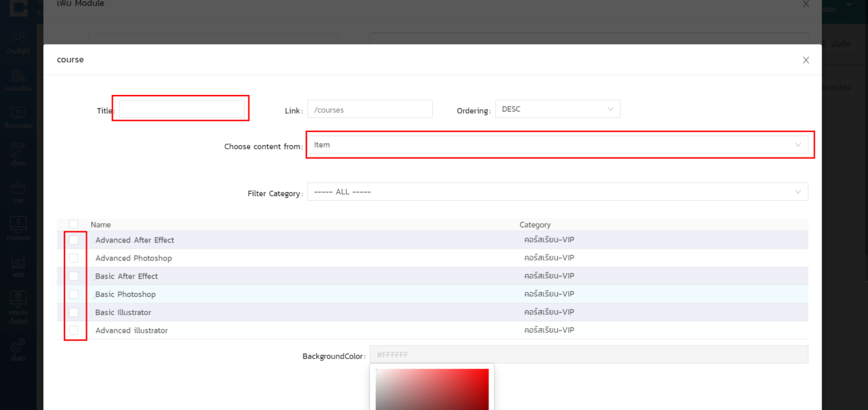Click the Title input field
Image resolution: width=868 pixels, height=410 pixels.
pyautogui.click(x=181, y=110)
